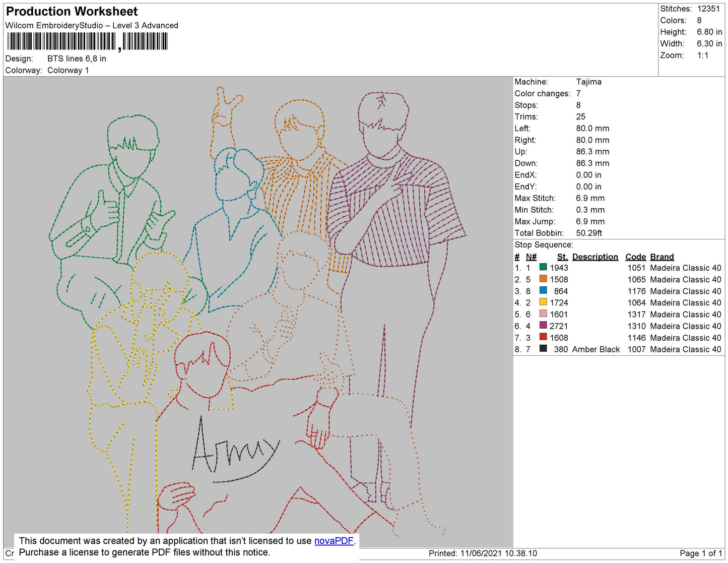Click the "Description" column header
Screen dimensions: 728x563
pyautogui.click(x=595, y=257)
